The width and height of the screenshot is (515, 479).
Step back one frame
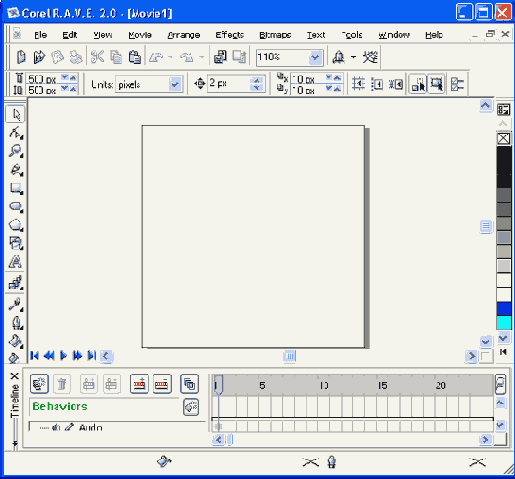[x=49, y=356]
